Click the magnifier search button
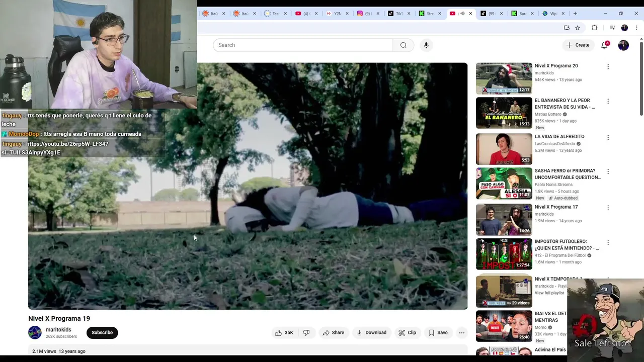The image size is (644, 362). point(403,45)
